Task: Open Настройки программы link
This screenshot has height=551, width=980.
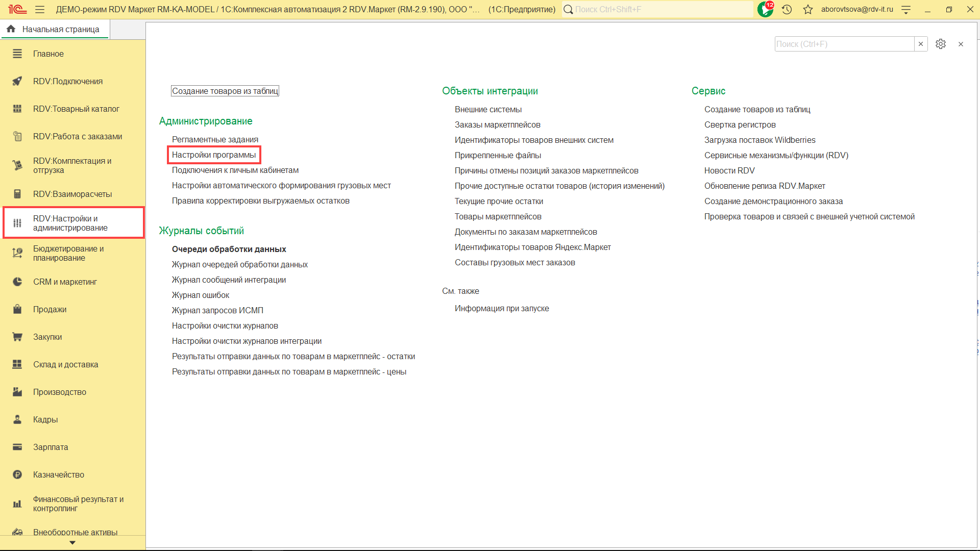Action: [x=214, y=155]
